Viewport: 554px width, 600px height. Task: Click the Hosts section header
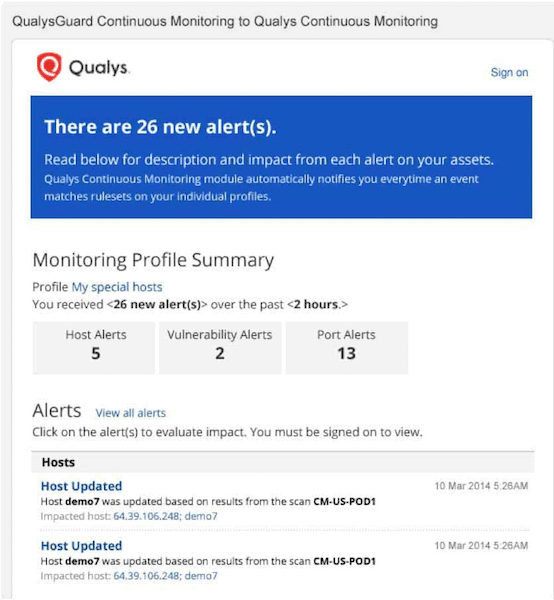point(282,462)
